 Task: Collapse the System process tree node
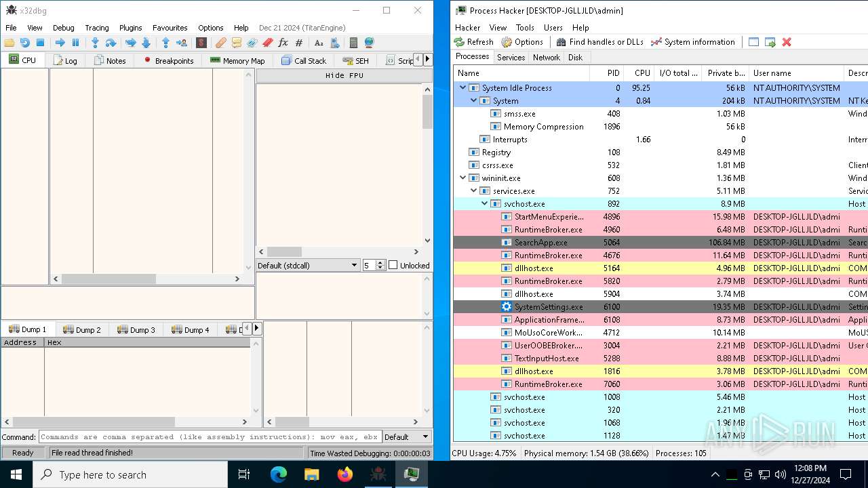(x=474, y=100)
